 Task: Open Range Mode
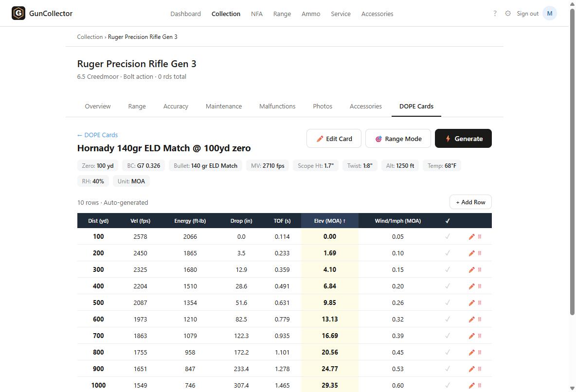[398, 139]
